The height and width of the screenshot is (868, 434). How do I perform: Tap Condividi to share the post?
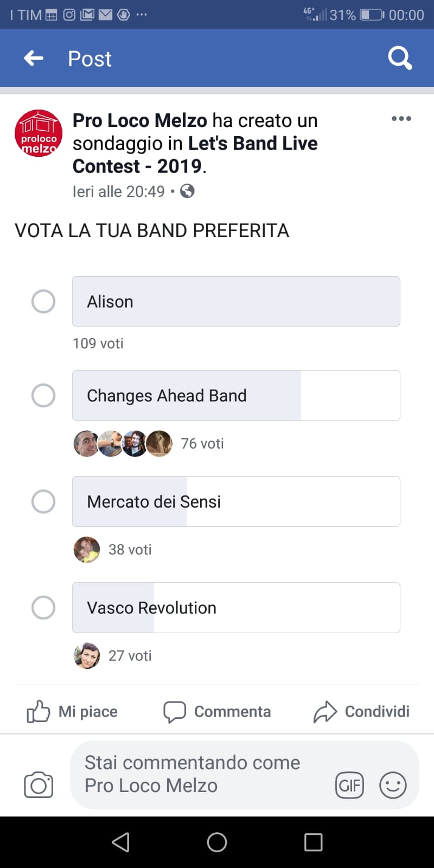click(362, 712)
